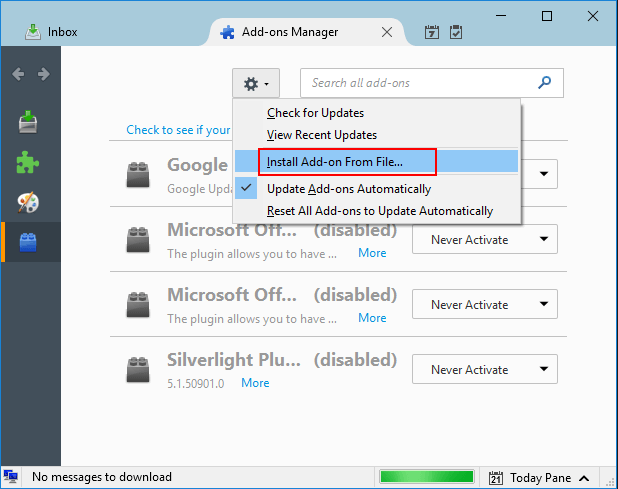Click the search magnifier icon
618x489 pixels.
(x=545, y=82)
